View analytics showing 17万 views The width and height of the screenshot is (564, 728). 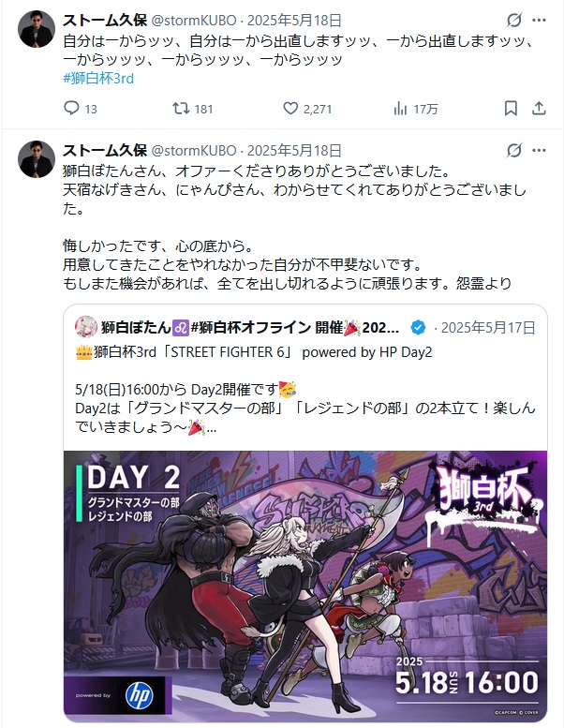(x=415, y=109)
